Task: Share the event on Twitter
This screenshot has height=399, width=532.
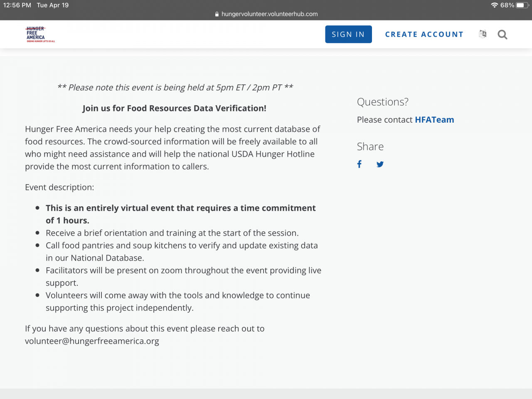Action: coord(380,164)
